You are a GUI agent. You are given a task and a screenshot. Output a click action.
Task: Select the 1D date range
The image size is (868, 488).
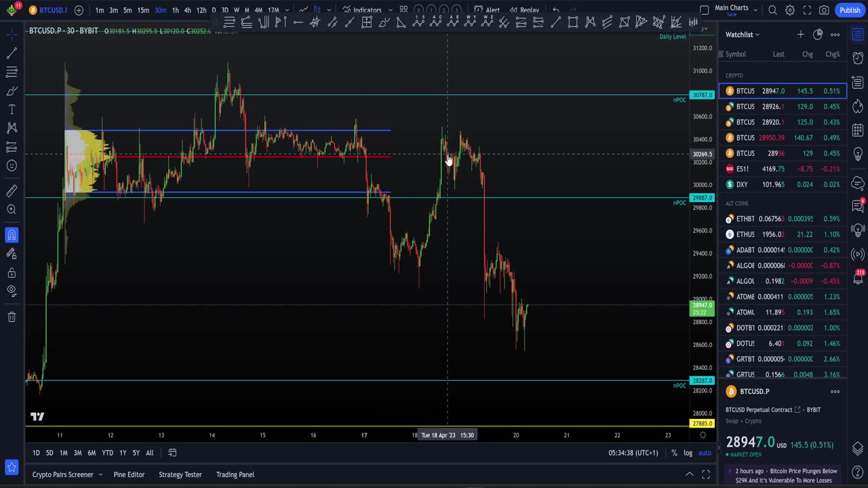[x=36, y=453]
